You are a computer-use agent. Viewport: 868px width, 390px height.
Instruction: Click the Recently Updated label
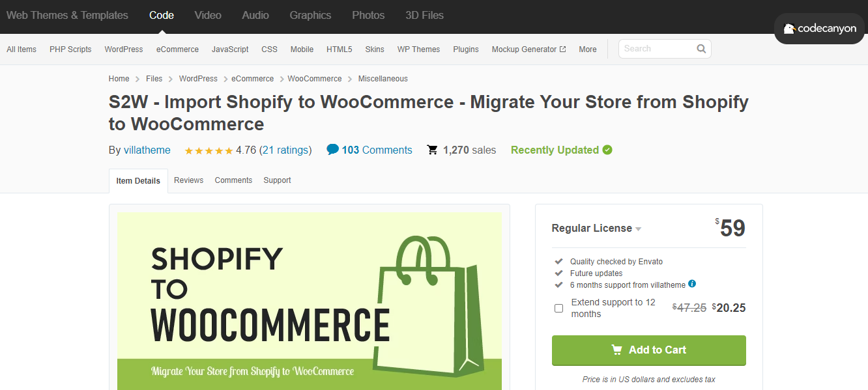click(x=555, y=150)
